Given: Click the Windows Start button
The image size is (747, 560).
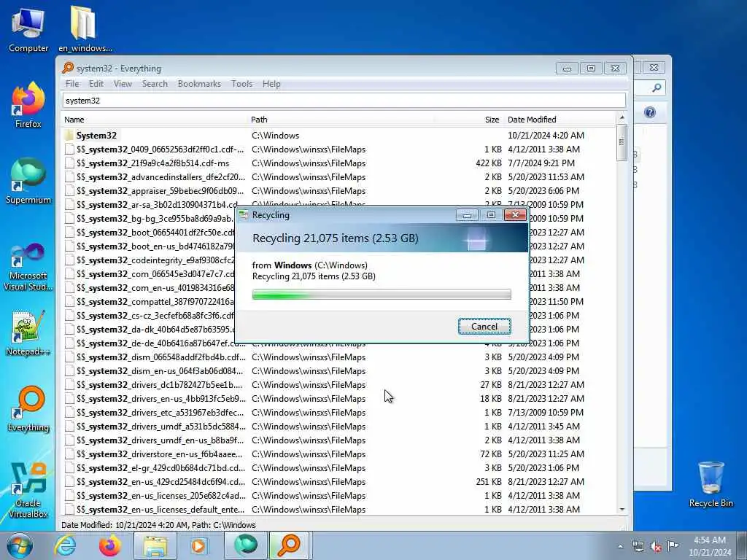Looking at the screenshot, I should tap(20, 545).
